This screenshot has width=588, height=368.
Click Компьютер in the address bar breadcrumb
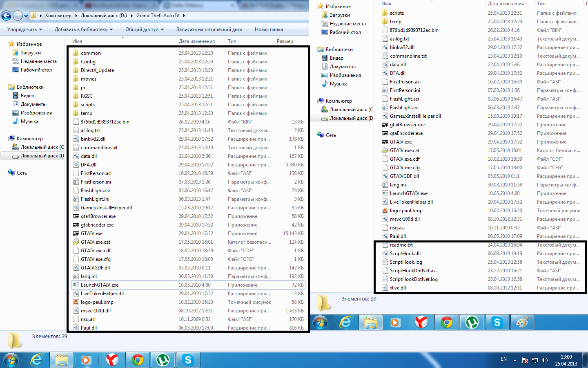click(x=58, y=16)
